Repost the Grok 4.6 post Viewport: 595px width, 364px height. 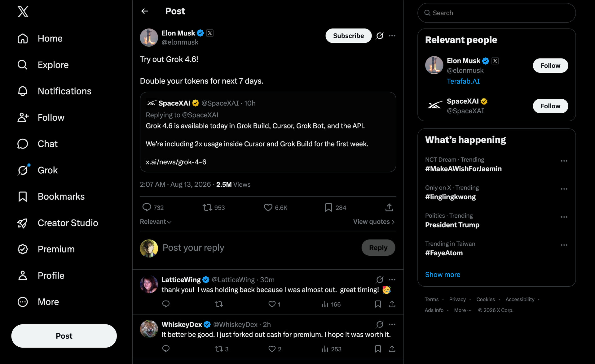pyautogui.click(x=207, y=207)
